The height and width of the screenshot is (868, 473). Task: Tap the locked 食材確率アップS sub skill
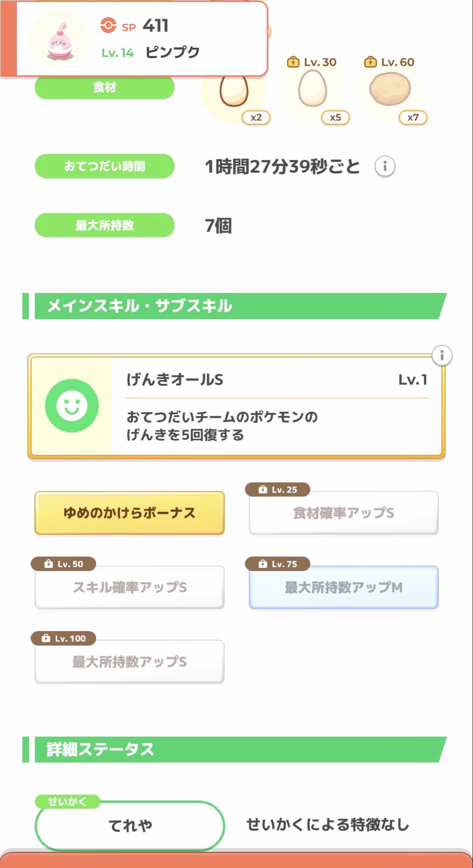point(343,513)
